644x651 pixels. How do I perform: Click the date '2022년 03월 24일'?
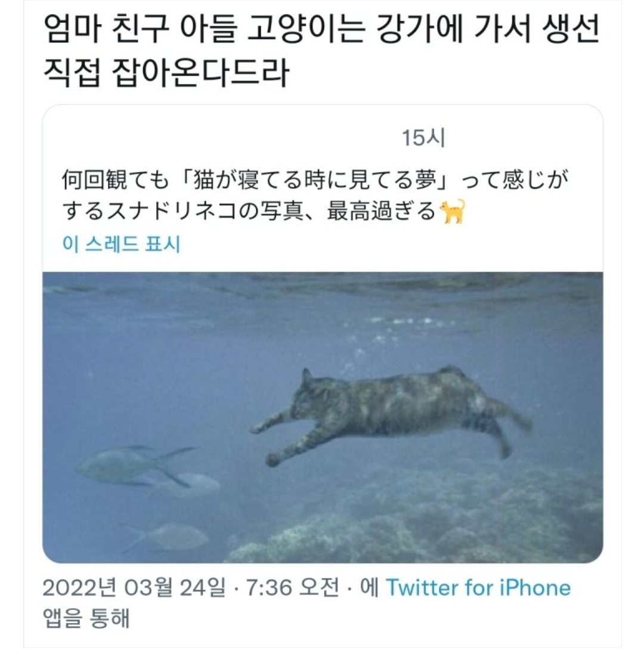134,588
